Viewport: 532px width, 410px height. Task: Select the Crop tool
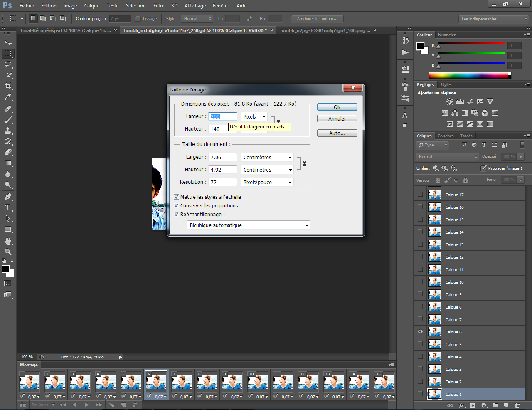click(x=8, y=86)
